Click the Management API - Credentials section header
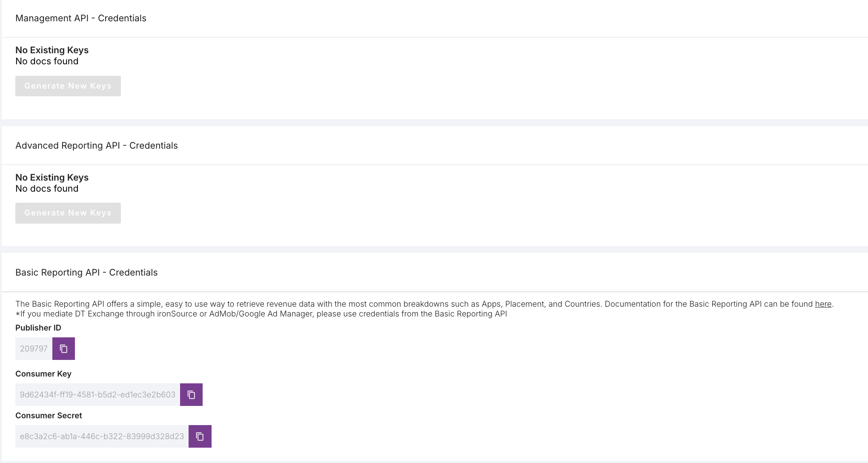Image resolution: width=868 pixels, height=463 pixels. (x=80, y=18)
